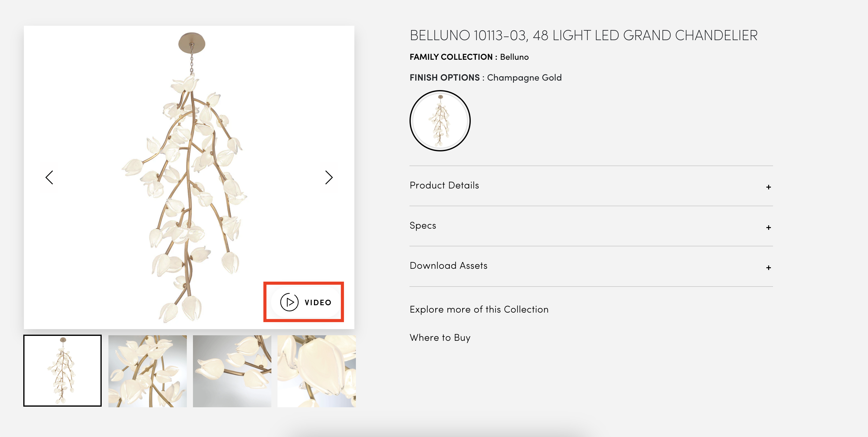Screen dimensions: 868x437
Task: Click the plus icon beside Download Assets
Action: [x=768, y=268]
